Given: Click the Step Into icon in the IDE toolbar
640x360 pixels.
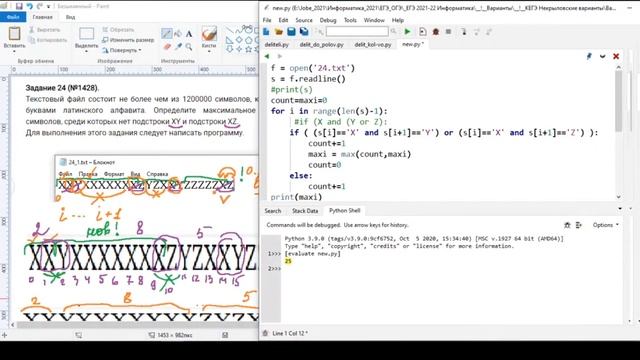Looking at the screenshot, I should (x=464, y=31).
